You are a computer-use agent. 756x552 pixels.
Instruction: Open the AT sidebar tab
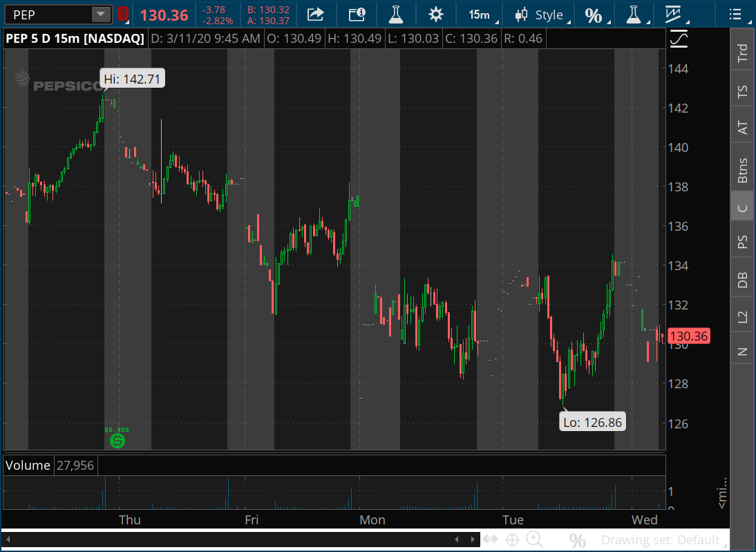tap(742, 128)
